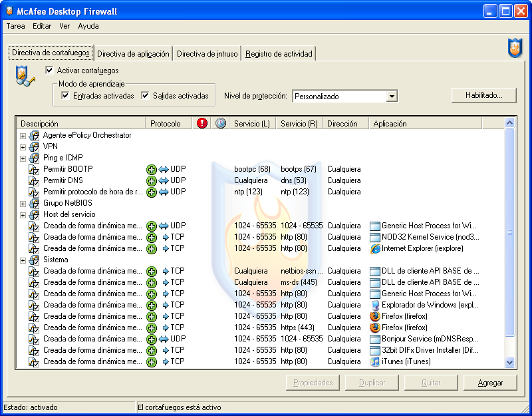Click the green allow icon in the netbios-ssn row
Viewport: 532px width, 416px height.
pos(152,271)
